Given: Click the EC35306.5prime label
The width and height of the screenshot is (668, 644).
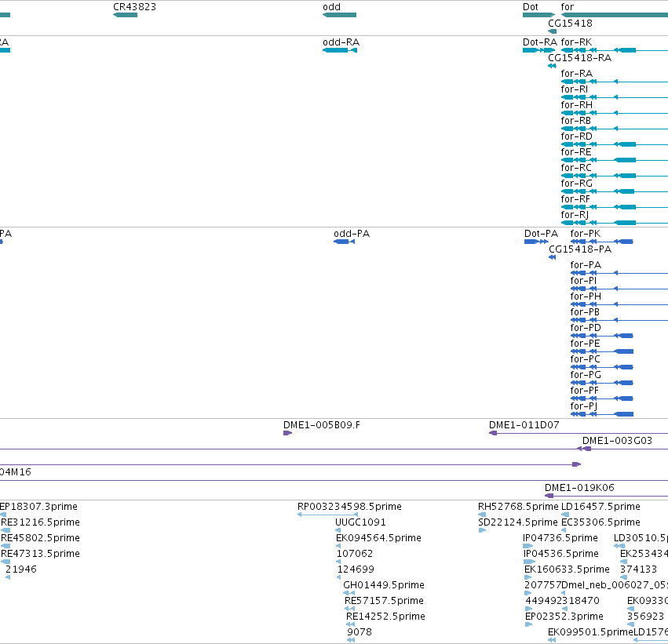Looking at the screenshot, I should click(x=600, y=522).
